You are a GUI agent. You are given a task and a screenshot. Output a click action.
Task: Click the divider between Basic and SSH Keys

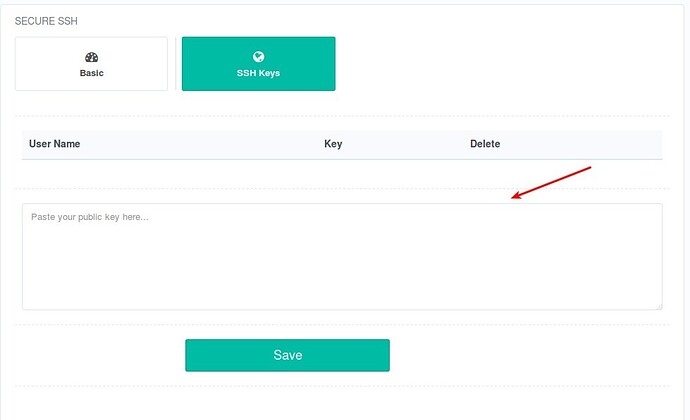point(175,64)
